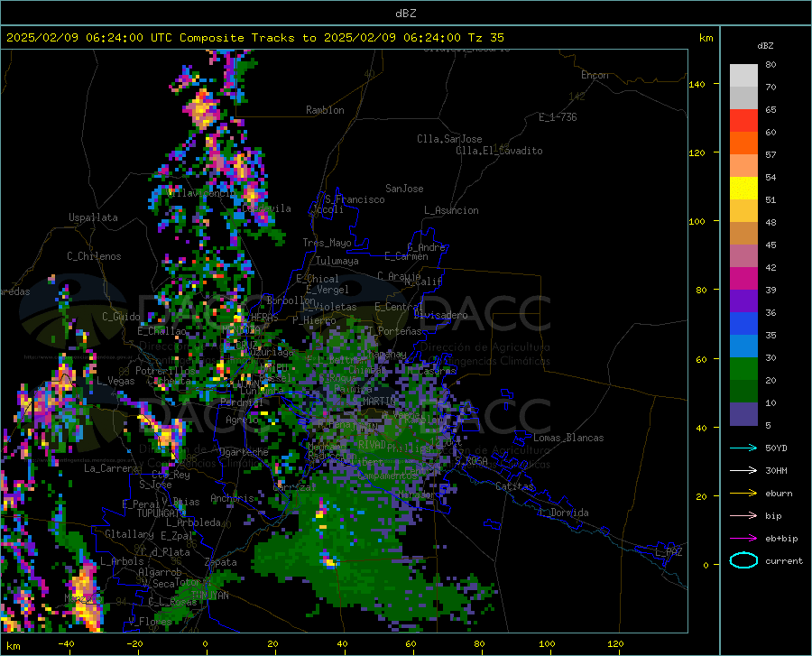The height and width of the screenshot is (656, 812).
Task: Click the 'Encon' map label
Action: click(x=595, y=75)
